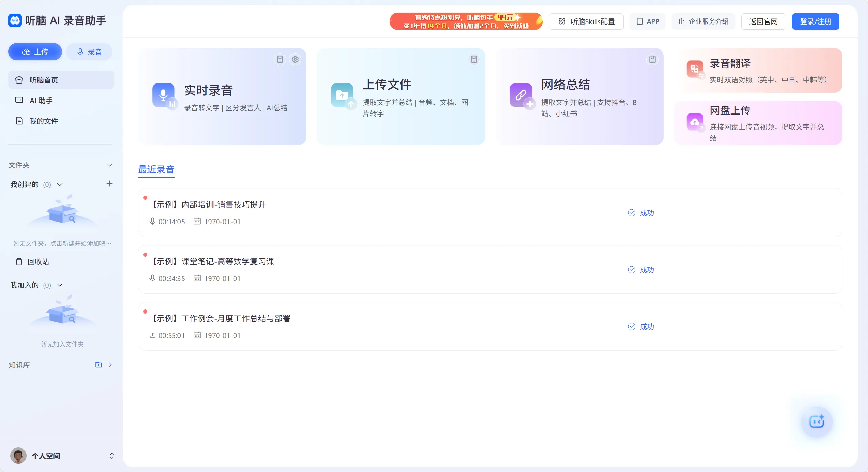Open the settings gear on 实时录音 card
This screenshot has width=868, height=472.
[x=295, y=59]
